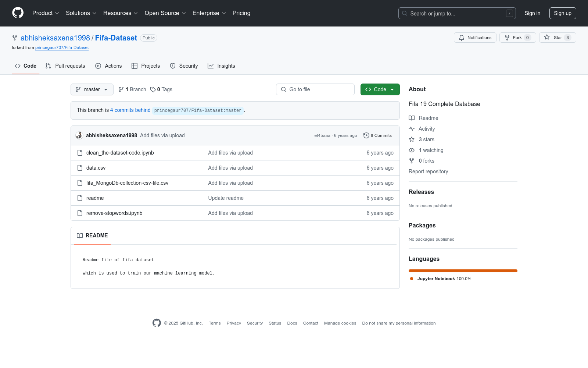
Task: Go to the Pricing page
Action: tap(241, 13)
